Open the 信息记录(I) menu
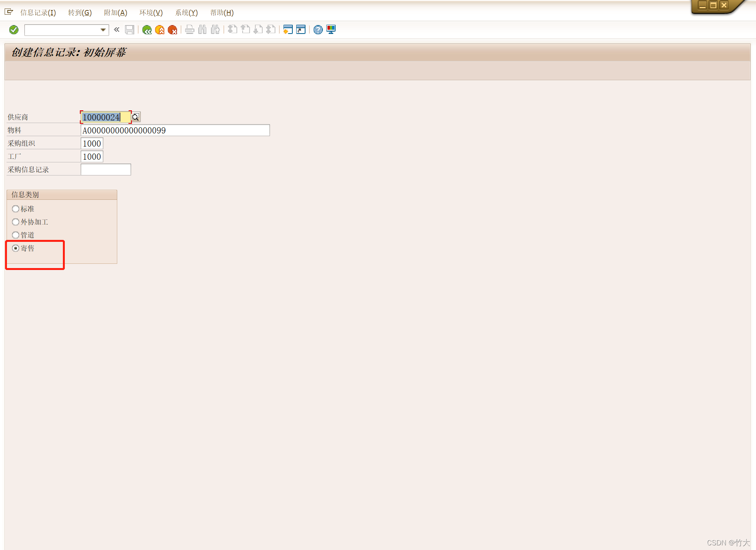Image resolution: width=756 pixels, height=550 pixels. pyautogui.click(x=38, y=13)
